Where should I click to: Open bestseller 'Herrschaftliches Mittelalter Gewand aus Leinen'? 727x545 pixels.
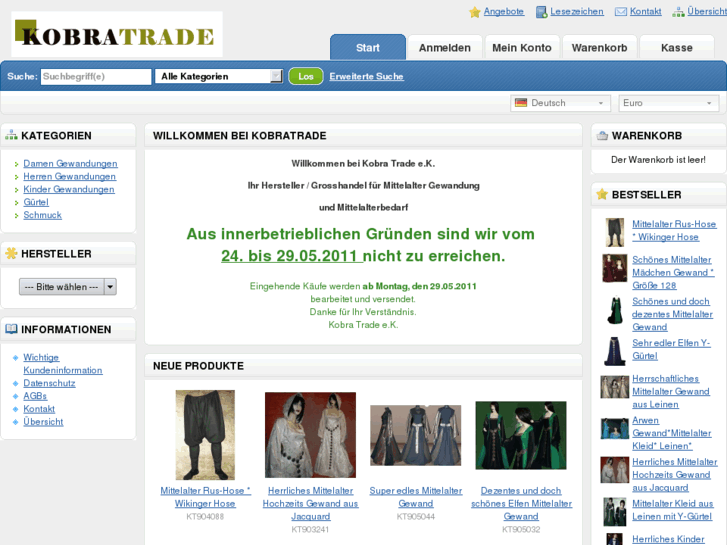point(671,391)
